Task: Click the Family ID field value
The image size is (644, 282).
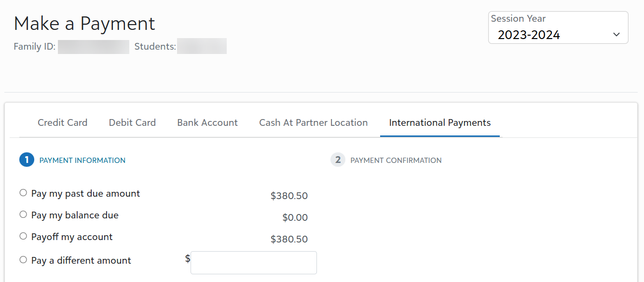Action: [94, 46]
